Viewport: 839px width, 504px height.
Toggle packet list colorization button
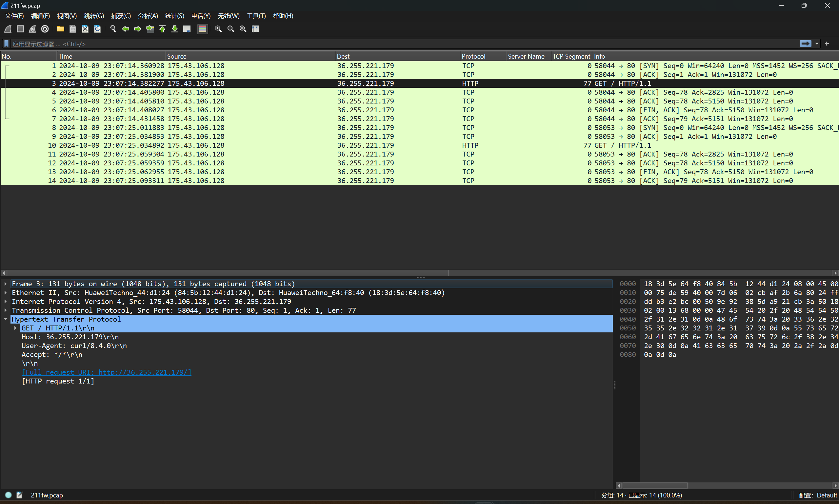point(203,29)
